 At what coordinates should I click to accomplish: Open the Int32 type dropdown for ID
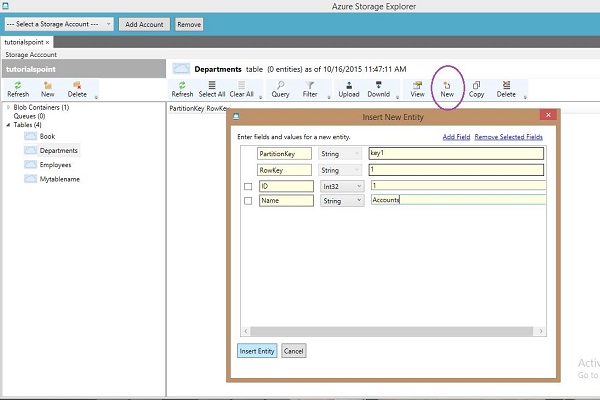(341, 186)
